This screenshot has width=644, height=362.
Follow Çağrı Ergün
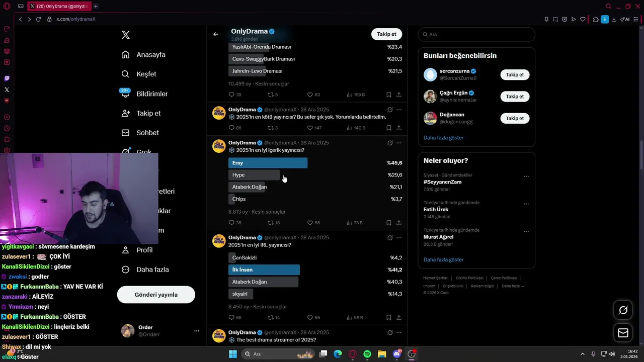[x=515, y=97]
